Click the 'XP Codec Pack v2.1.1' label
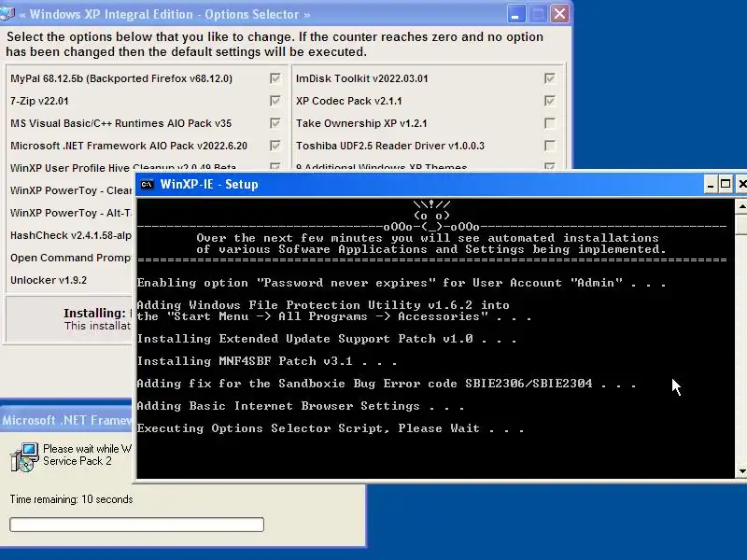 (348, 101)
